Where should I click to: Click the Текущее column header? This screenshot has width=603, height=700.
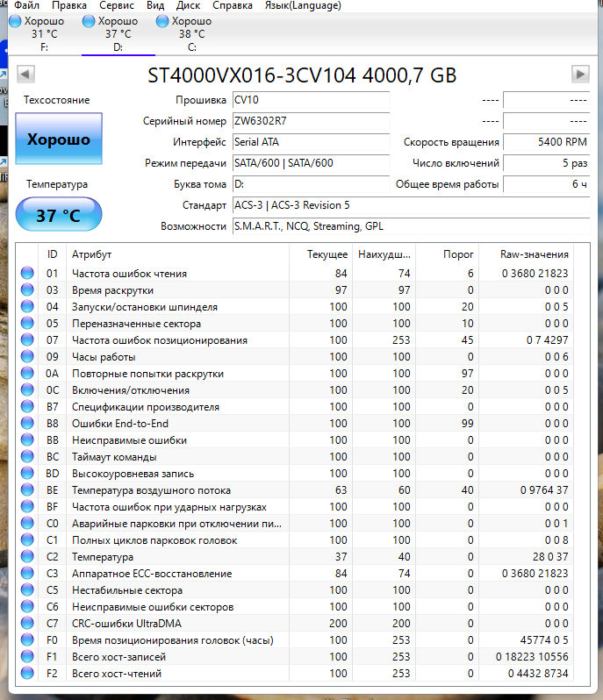320,254
